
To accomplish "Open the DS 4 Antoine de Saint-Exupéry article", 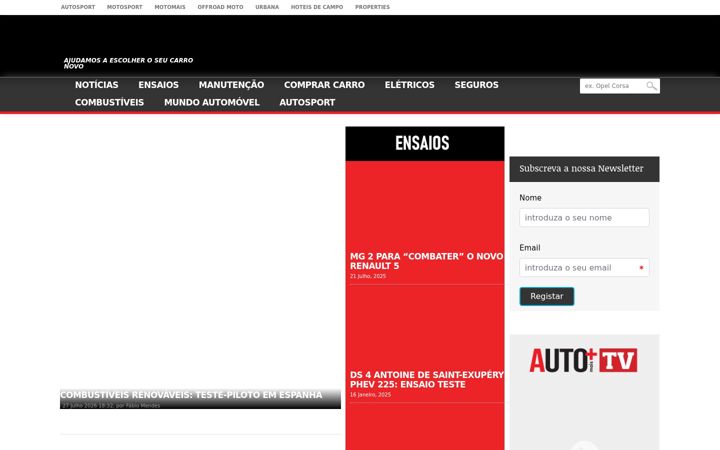I will (426, 380).
